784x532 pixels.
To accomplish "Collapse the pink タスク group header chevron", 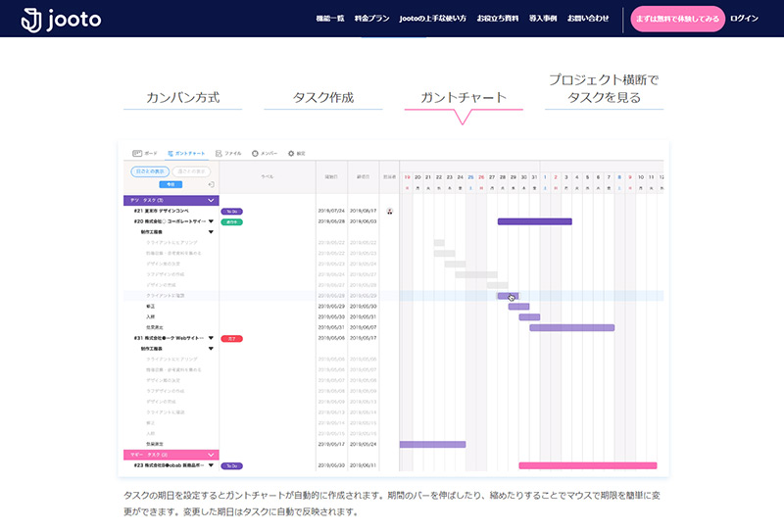I will pos(211,455).
